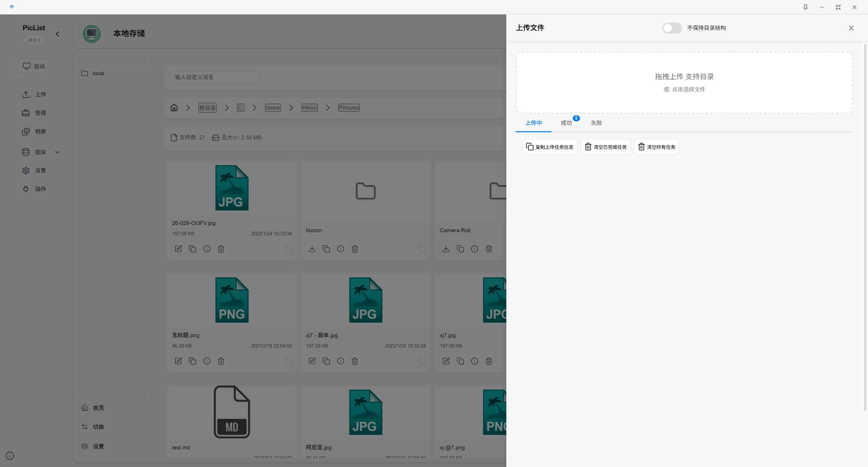The image size is (868, 467).
Task: Click 设置 in the manage panel bottom
Action: tap(109, 447)
